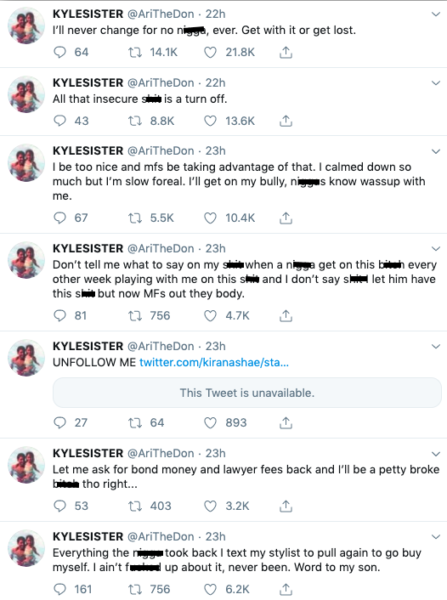
Task: Click the This Tweet is unavailable box
Action: click(x=247, y=393)
